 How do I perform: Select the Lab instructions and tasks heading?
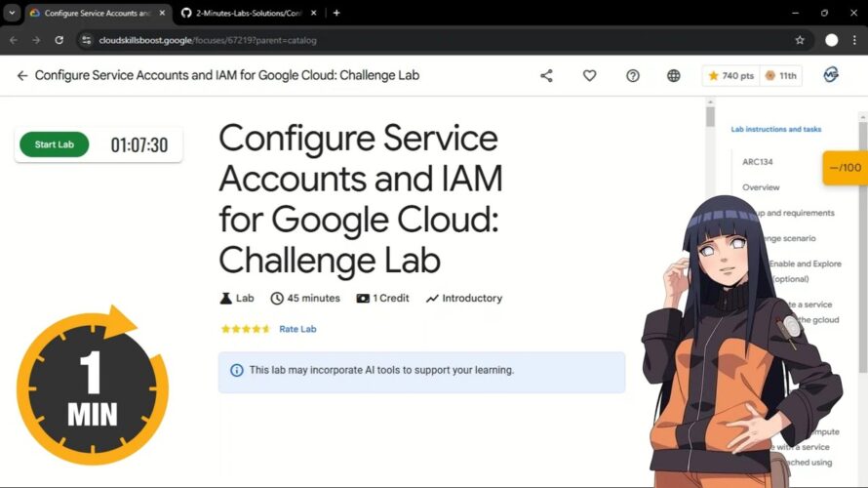pyautogui.click(x=775, y=129)
